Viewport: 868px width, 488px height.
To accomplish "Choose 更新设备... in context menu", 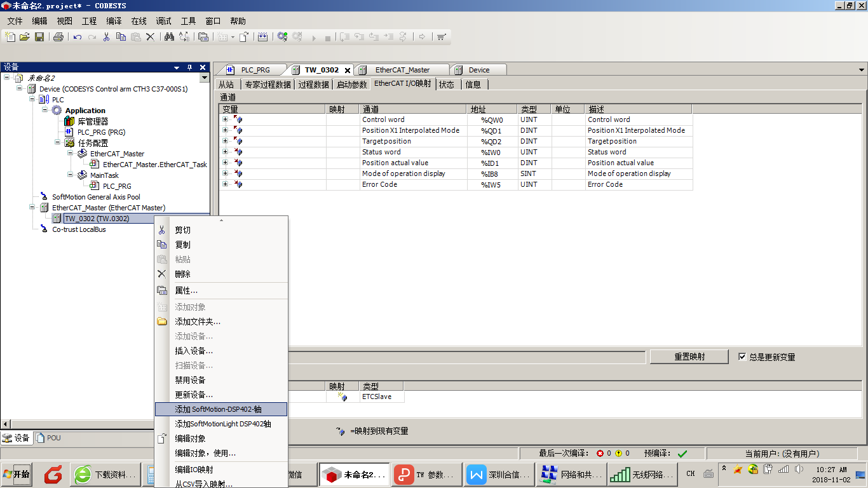I will (x=221, y=395).
